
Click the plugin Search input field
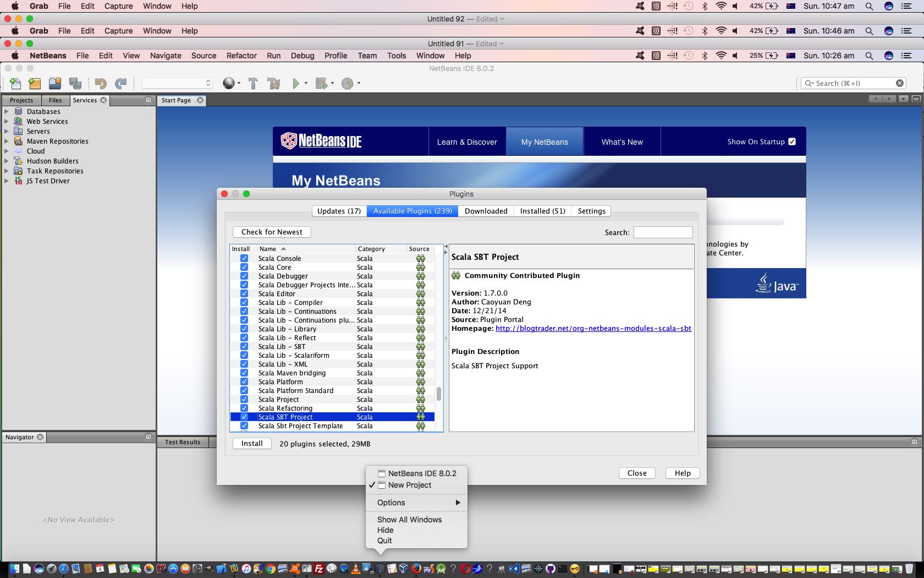click(x=663, y=232)
